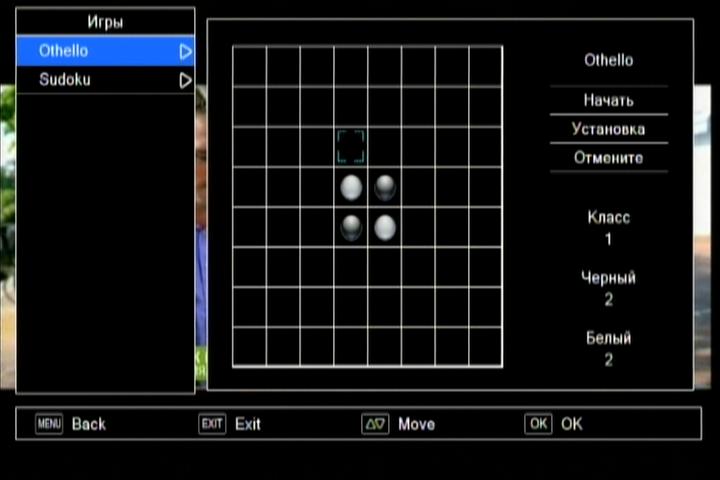
Task: Click the lower-right white disc
Action: pos(385,228)
